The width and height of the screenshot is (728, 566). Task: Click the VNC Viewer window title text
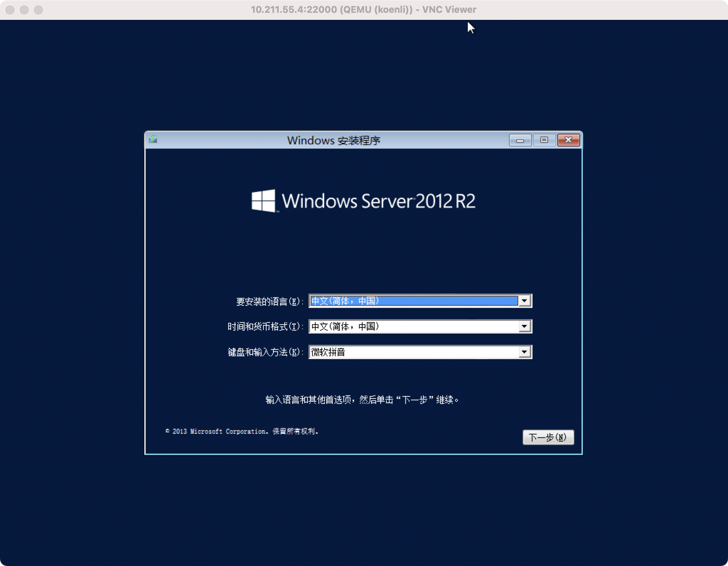363,10
